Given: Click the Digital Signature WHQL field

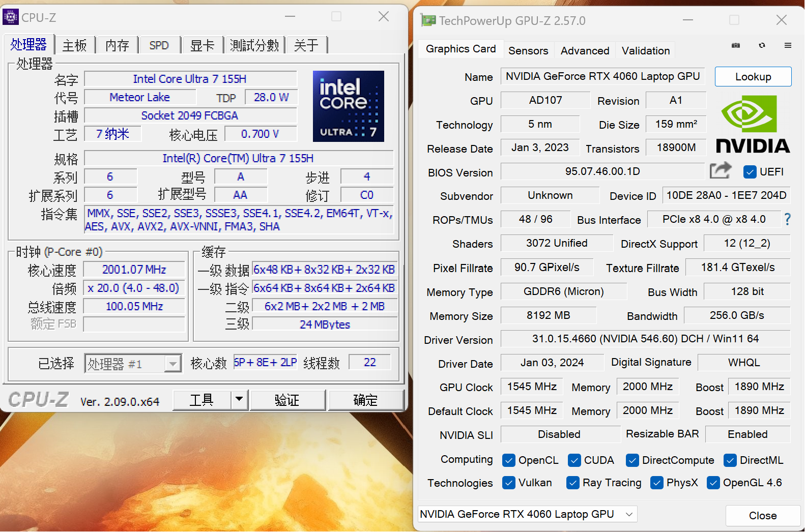Looking at the screenshot, I should (744, 363).
